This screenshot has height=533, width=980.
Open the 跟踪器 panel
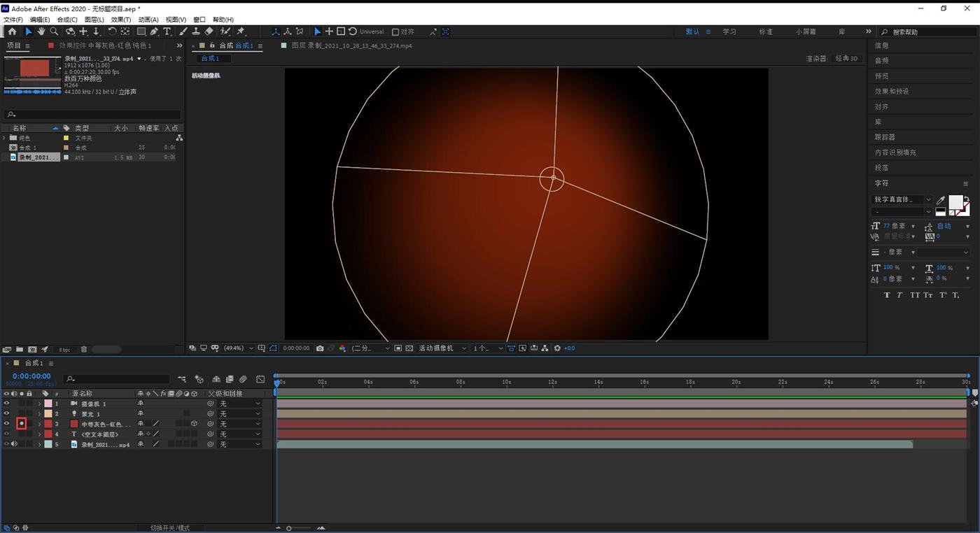[885, 137]
